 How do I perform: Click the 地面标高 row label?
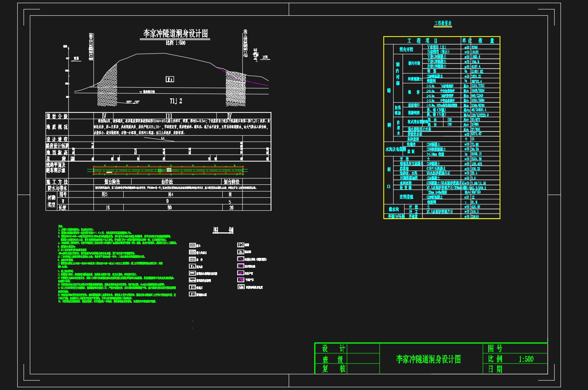click(x=57, y=152)
